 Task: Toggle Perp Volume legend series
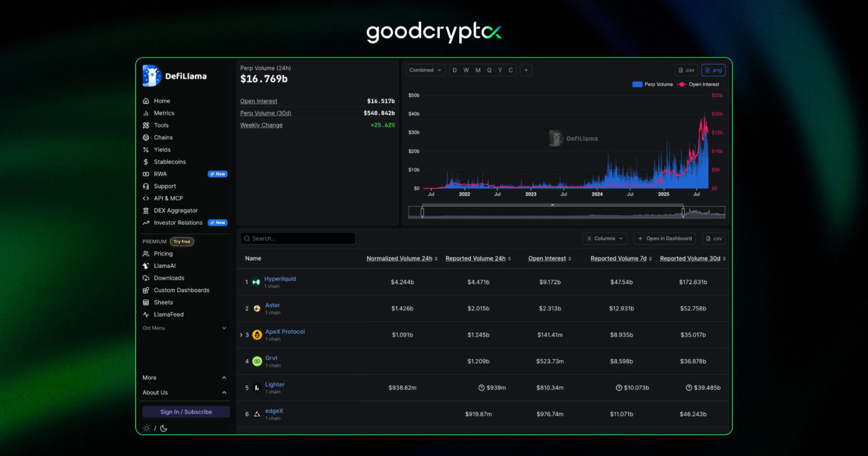point(652,84)
